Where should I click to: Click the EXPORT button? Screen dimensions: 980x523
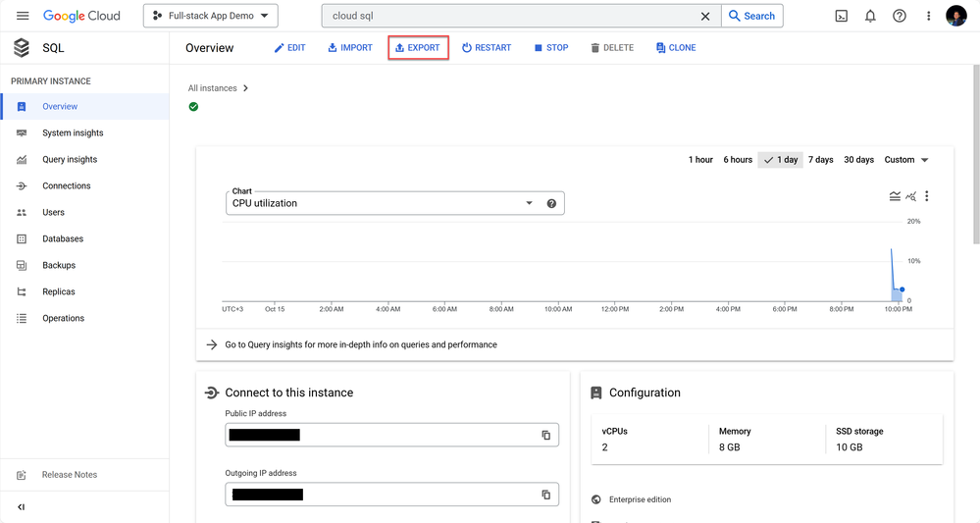tap(418, 47)
